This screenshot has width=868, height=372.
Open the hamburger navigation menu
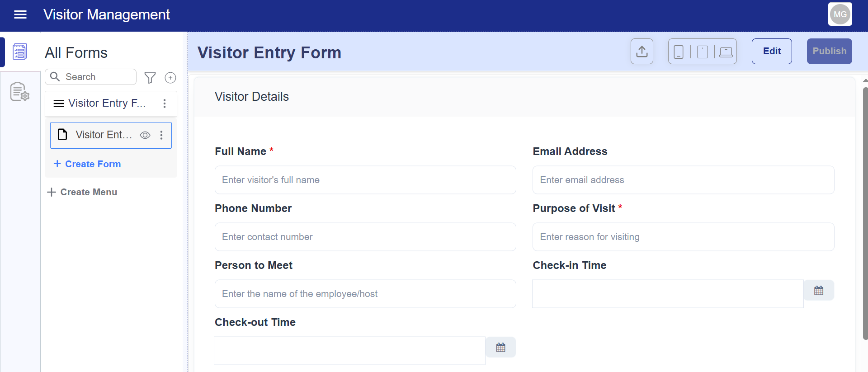pos(20,15)
